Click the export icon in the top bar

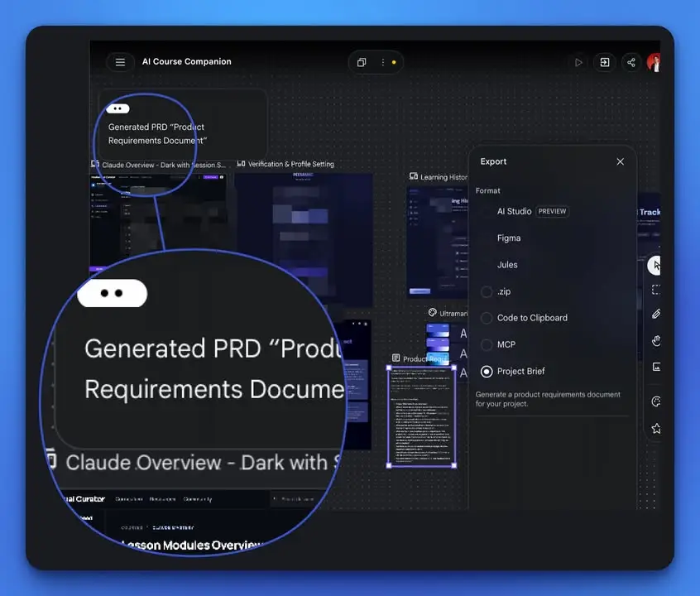[605, 63]
